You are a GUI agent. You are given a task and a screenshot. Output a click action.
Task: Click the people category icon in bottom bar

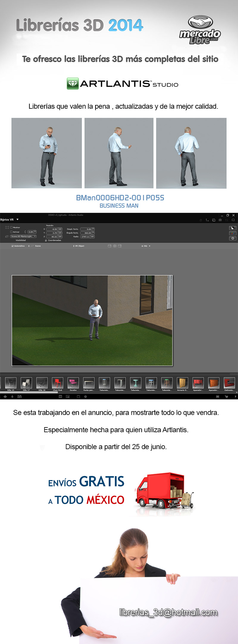(x=12, y=397)
